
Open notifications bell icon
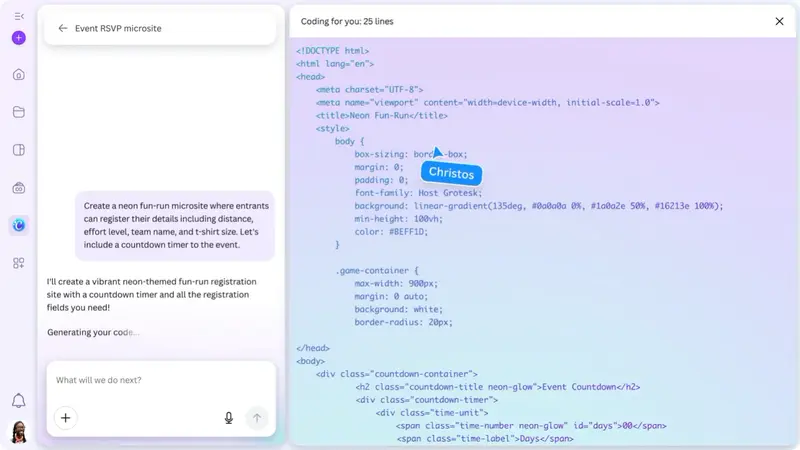click(x=19, y=401)
